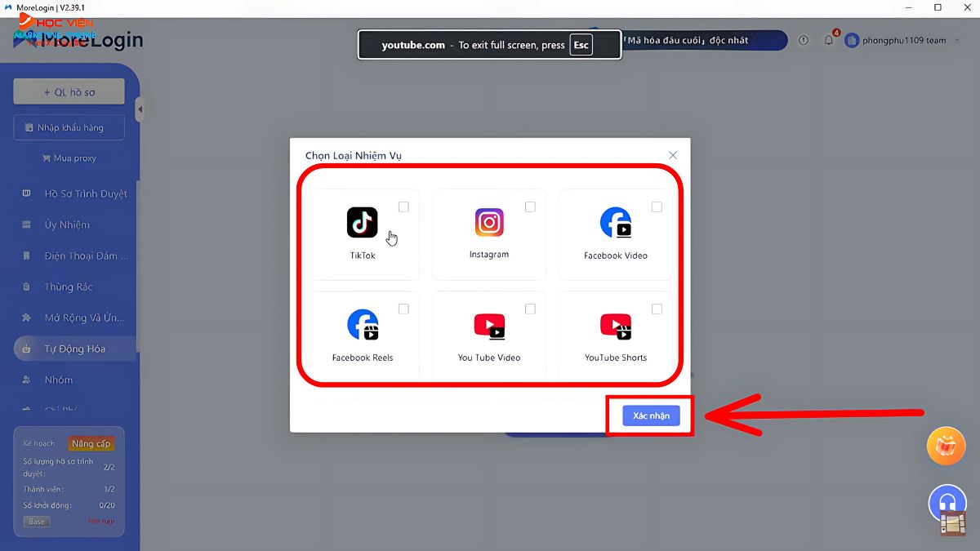
Task: Check the YouTube Shorts checkbox
Action: pyautogui.click(x=657, y=309)
